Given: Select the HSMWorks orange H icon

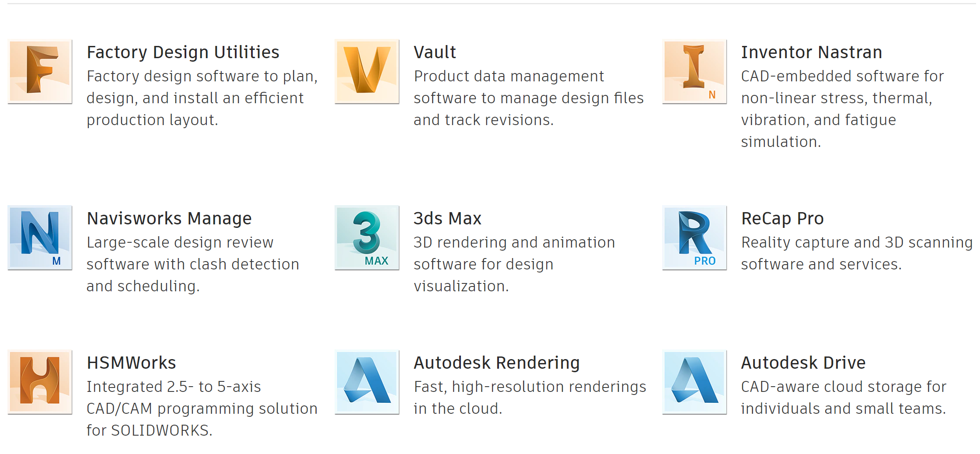Looking at the screenshot, I should click(40, 382).
